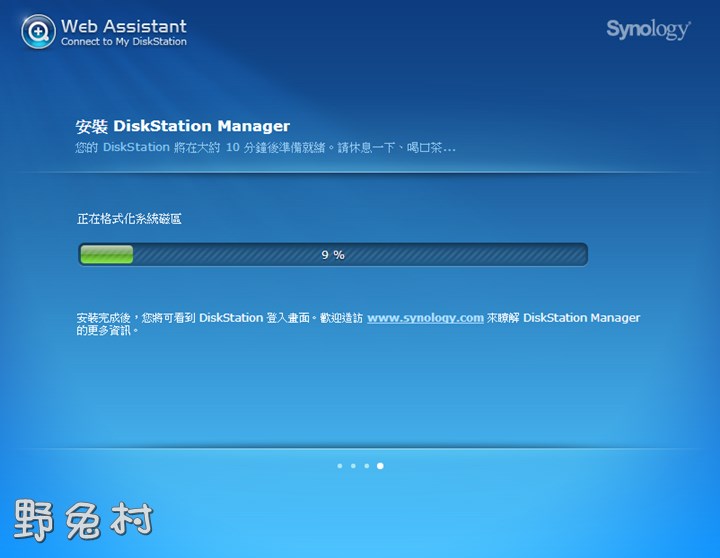The width and height of the screenshot is (720, 558).
Task: Select the first step indicator dot
Action: (x=340, y=466)
